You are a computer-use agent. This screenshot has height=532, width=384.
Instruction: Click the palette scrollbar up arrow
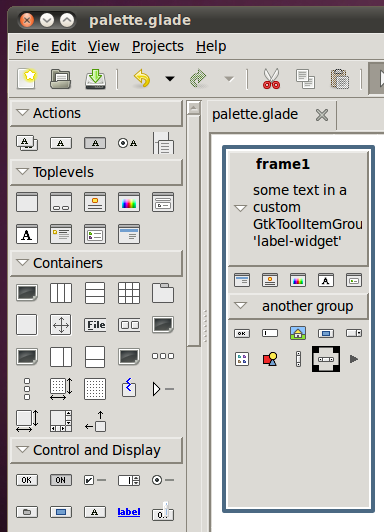194,109
